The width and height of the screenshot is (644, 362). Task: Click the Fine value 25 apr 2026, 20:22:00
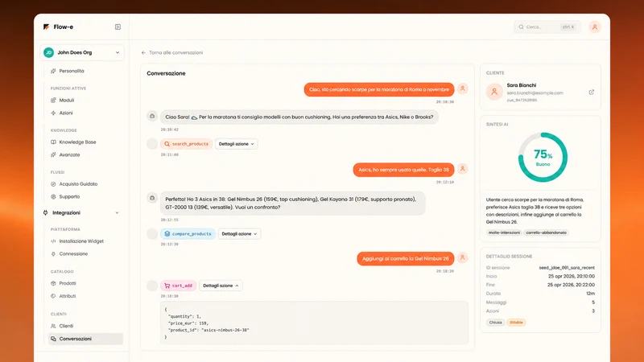pos(571,285)
